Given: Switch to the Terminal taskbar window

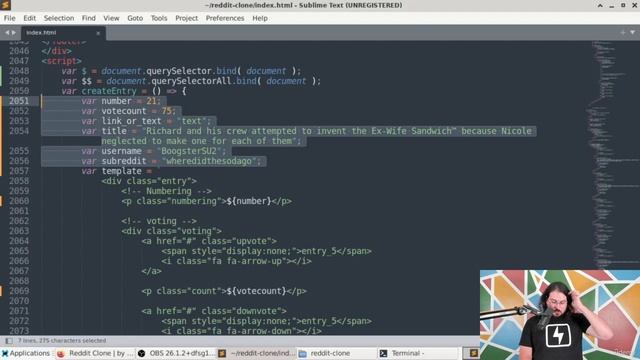Looking at the screenshot, I should pos(417,353).
